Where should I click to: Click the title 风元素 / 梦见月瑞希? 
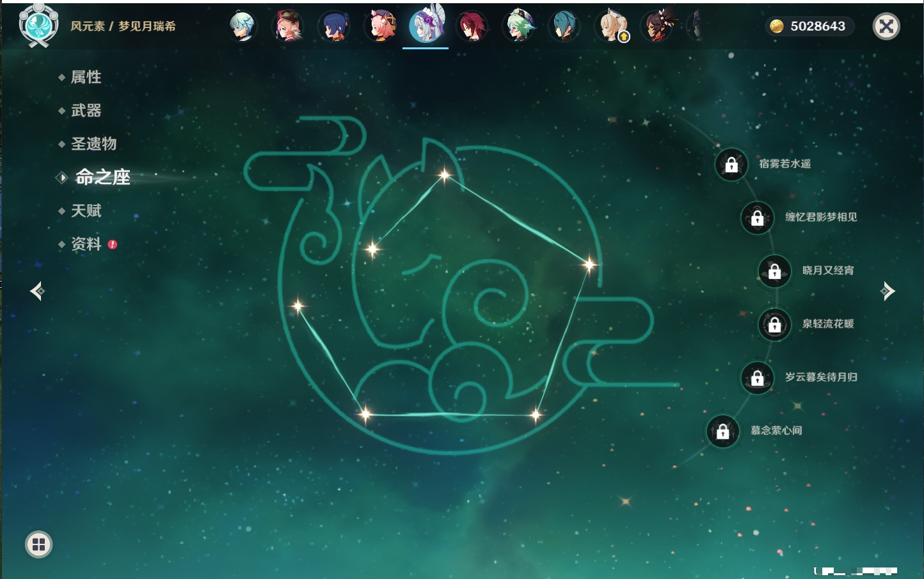123,26
